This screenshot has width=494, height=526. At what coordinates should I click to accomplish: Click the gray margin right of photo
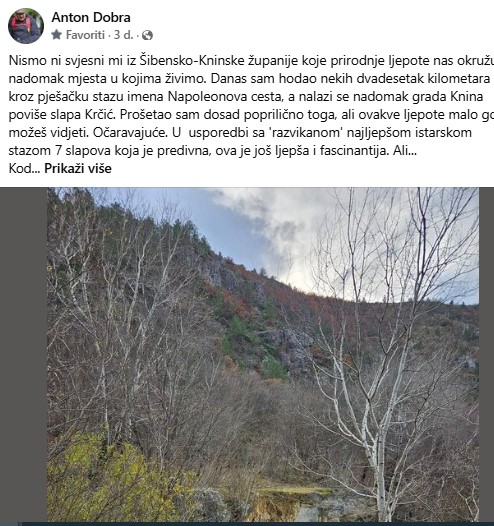[x=486, y=354]
